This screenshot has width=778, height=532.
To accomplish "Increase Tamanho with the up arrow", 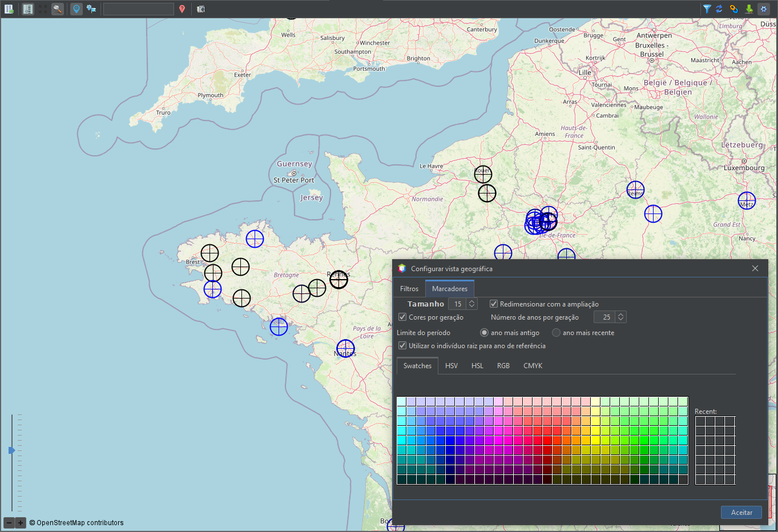I will point(472,301).
